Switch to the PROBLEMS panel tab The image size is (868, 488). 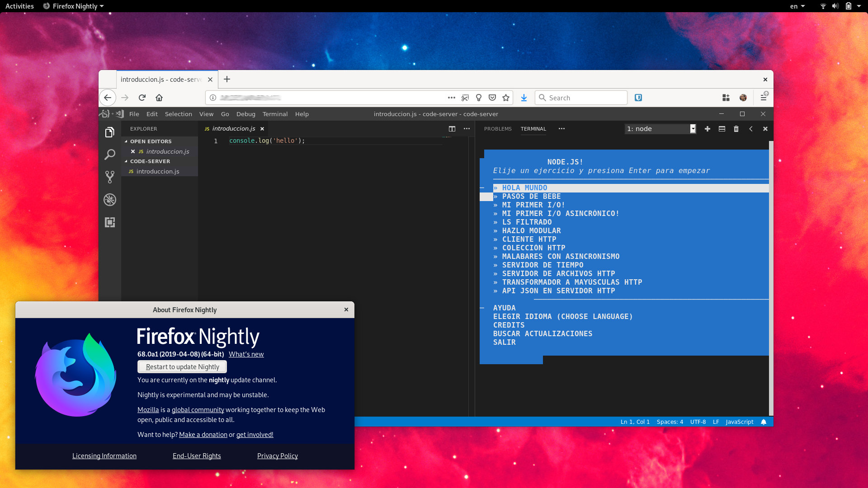498,129
